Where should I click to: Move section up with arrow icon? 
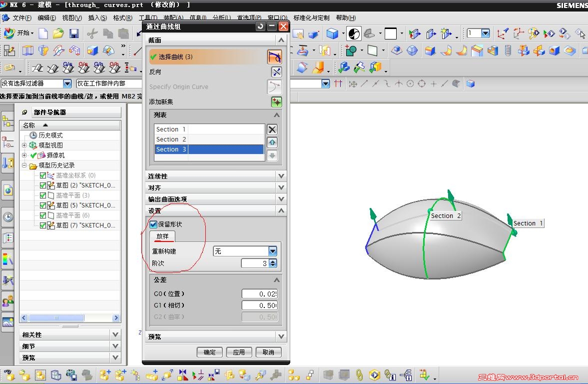pyautogui.click(x=272, y=142)
